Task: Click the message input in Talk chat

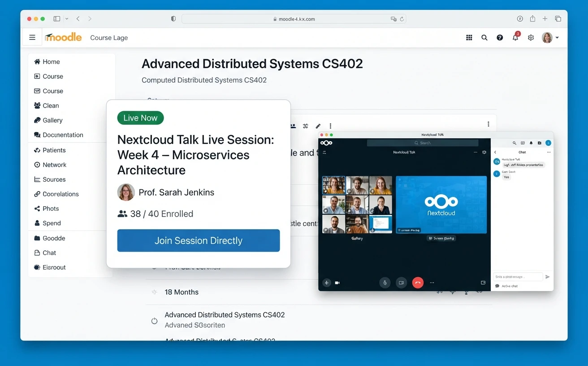Action: pyautogui.click(x=518, y=277)
